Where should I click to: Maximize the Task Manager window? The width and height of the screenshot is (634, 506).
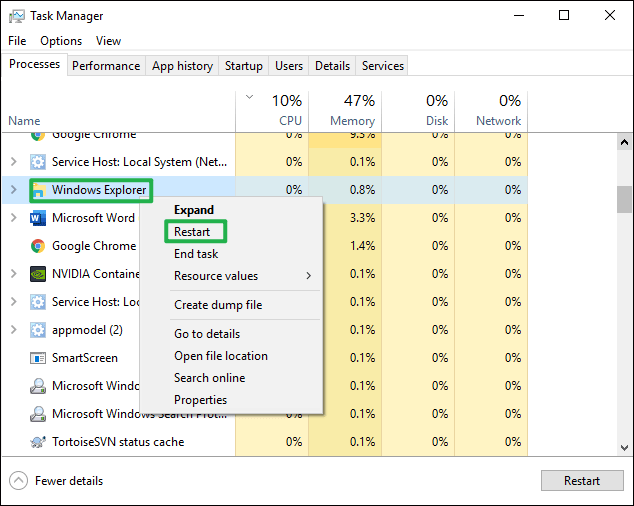564,15
